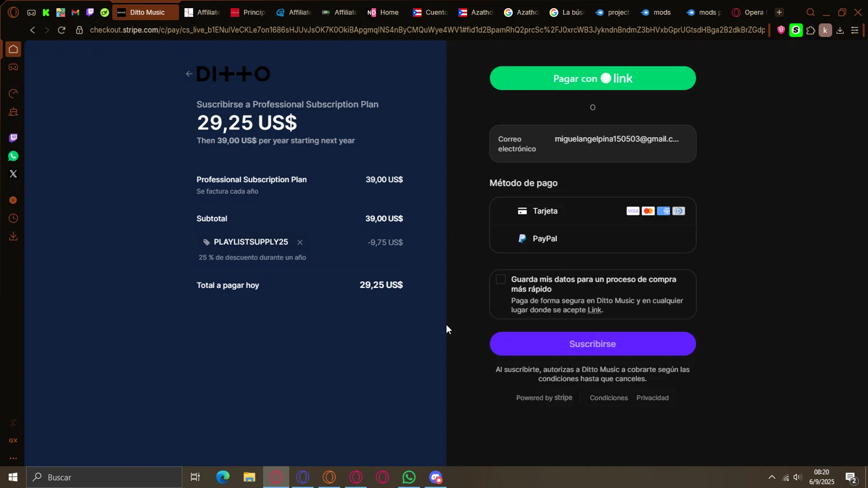Open the Player icon in sidebar
The height and width of the screenshot is (488, 868).
click(13, 200)
